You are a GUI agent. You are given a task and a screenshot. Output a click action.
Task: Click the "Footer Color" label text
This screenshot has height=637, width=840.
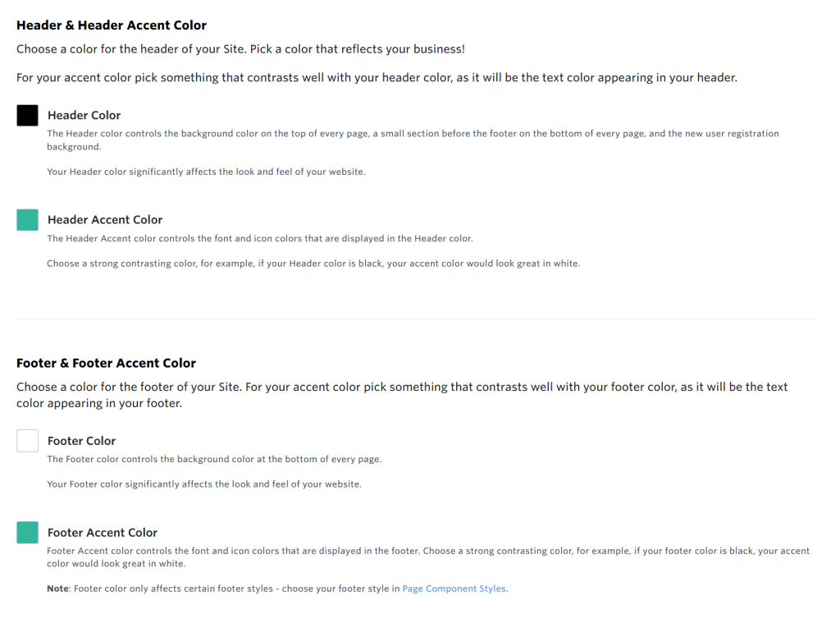click(x=81, y=441)
